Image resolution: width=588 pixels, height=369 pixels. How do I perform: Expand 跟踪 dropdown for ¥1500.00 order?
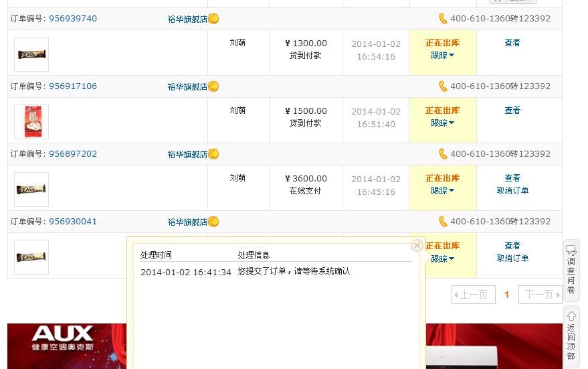point(442,123)
